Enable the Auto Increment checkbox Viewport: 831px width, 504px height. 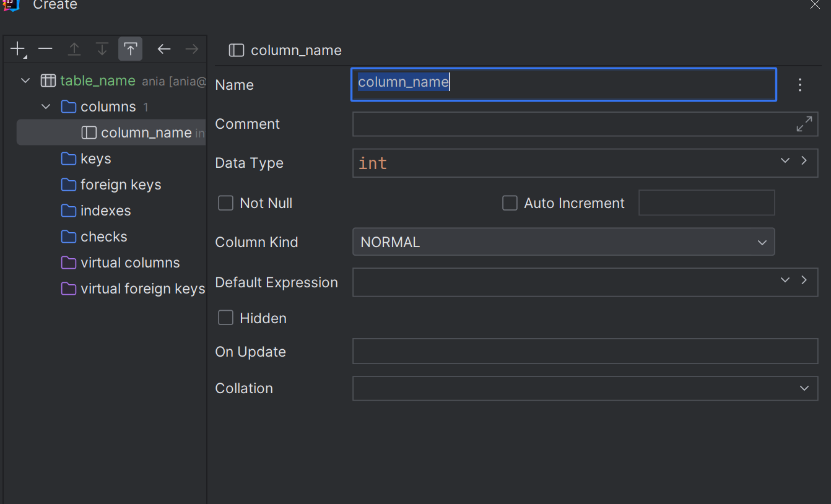(x=510, y=203)
